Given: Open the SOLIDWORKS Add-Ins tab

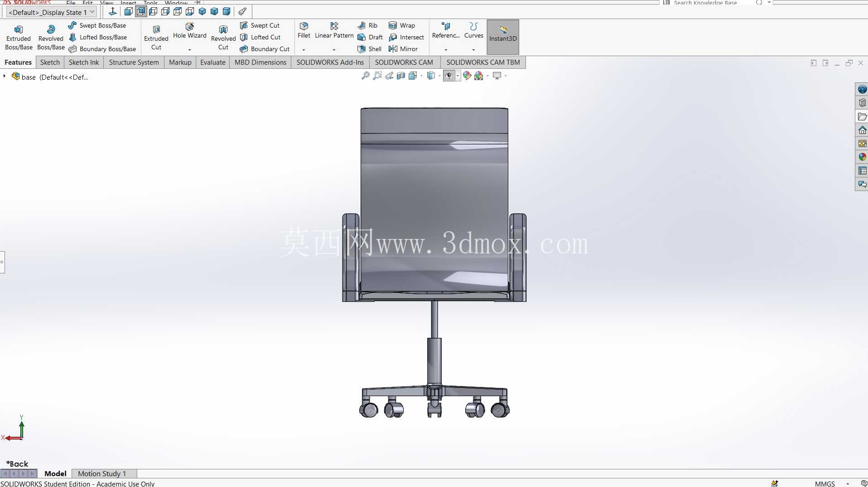Looking at the screenshot, I should [330, 62].
